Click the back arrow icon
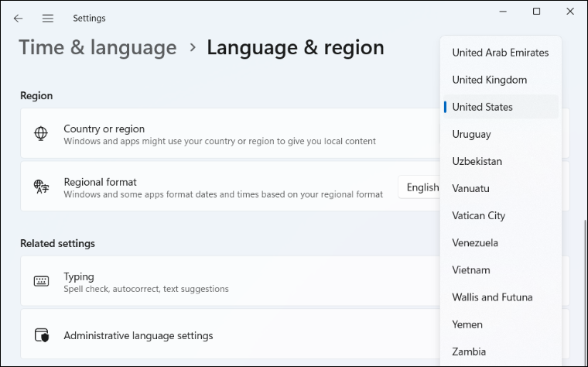This screenshot has width=588, height=367. pos(18,19)
